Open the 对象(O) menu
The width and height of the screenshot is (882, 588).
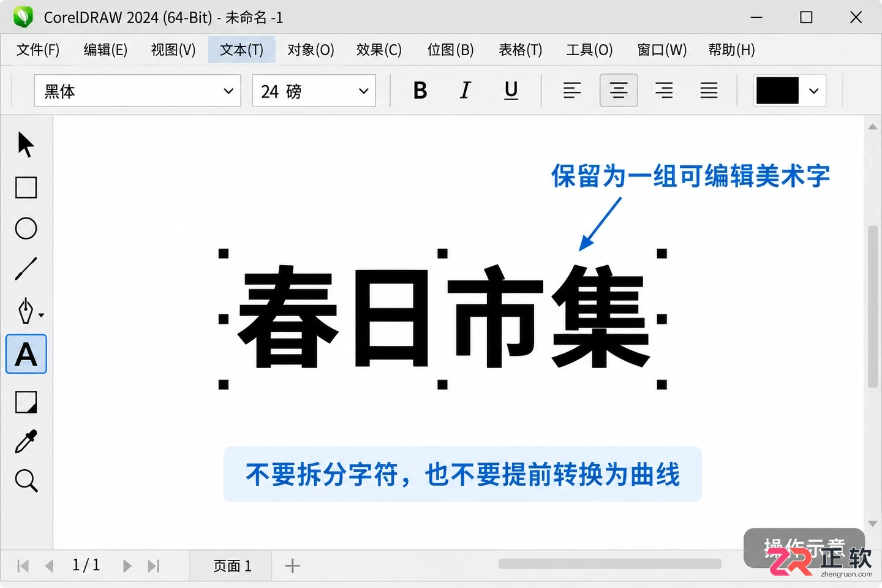(311, 50)
